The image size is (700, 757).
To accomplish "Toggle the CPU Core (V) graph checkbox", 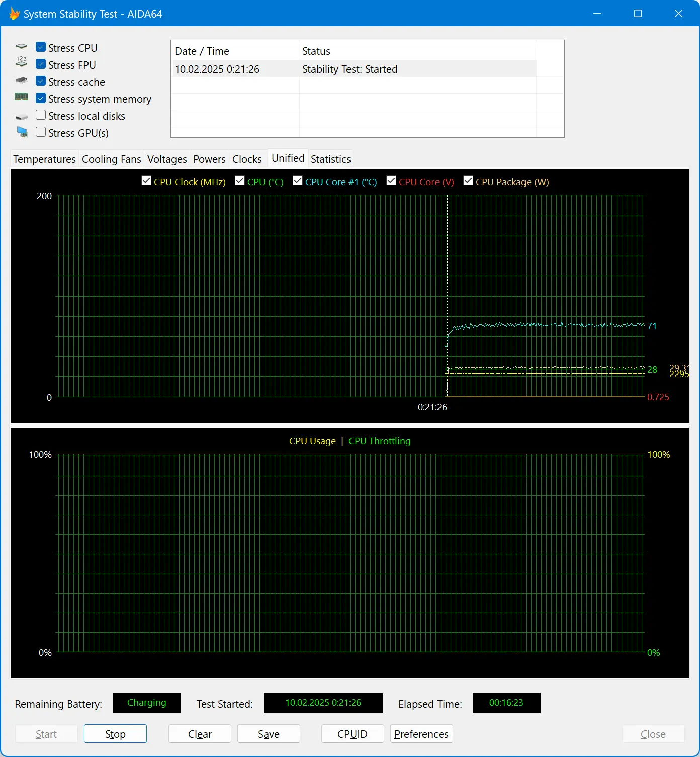I will [x=391, y=181].
